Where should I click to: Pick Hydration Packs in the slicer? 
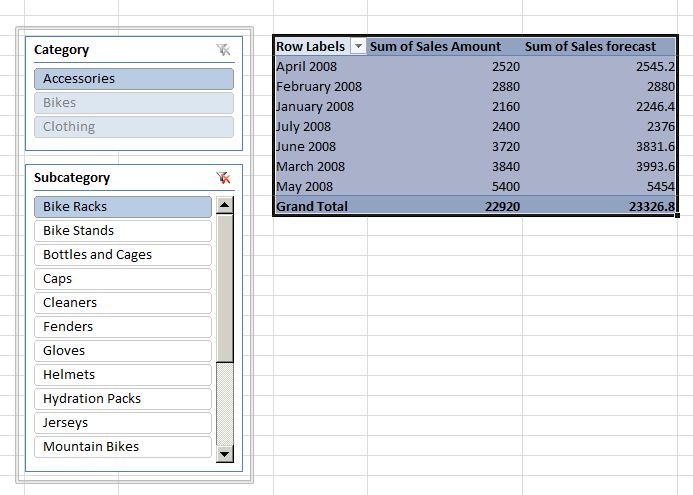click(x=123, y=399)
